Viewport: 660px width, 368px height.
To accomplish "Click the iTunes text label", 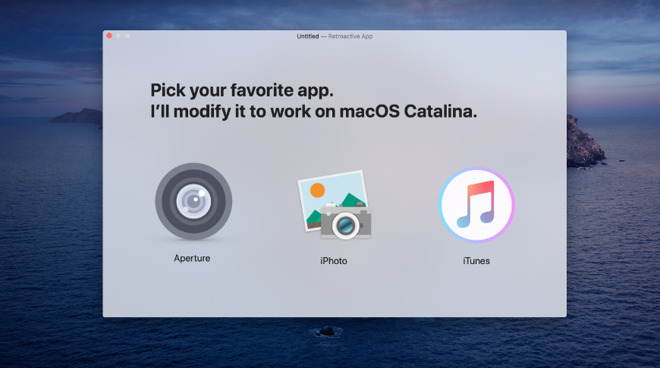I will [476, 261].
